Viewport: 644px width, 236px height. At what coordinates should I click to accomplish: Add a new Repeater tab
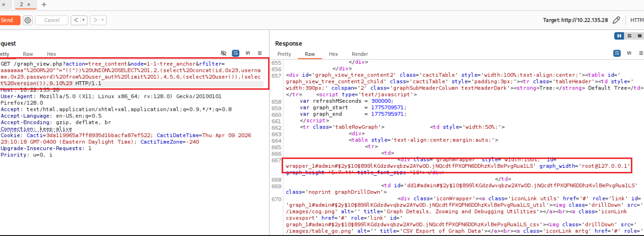(x=44, y=5)
